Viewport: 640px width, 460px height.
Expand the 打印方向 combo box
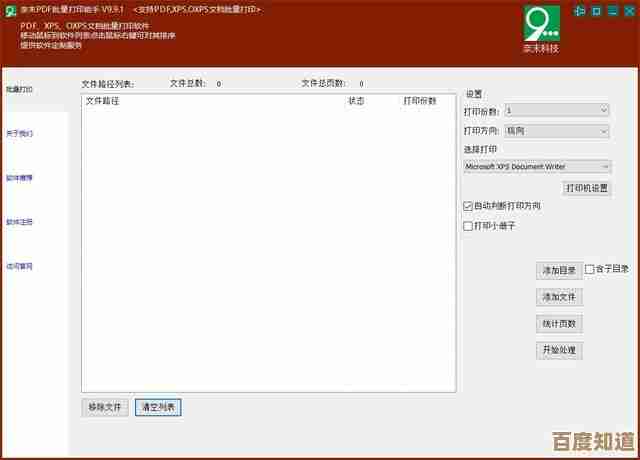click(557, 131)
